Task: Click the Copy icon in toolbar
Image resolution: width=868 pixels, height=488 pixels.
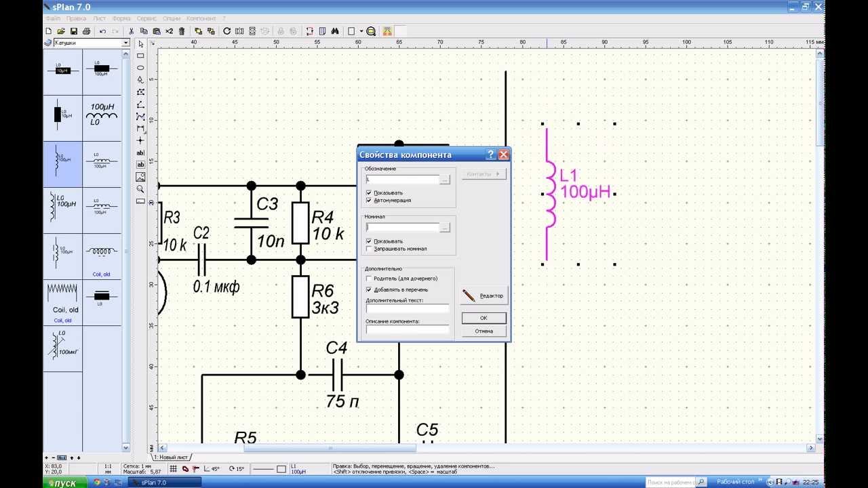Action: tap(144, 31)
